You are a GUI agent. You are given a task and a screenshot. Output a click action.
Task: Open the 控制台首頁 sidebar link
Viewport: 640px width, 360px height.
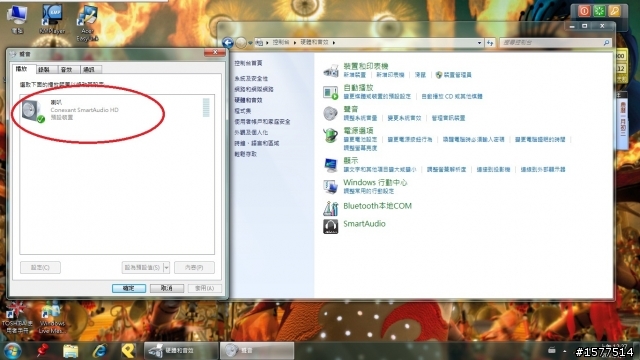click(249, 63)
